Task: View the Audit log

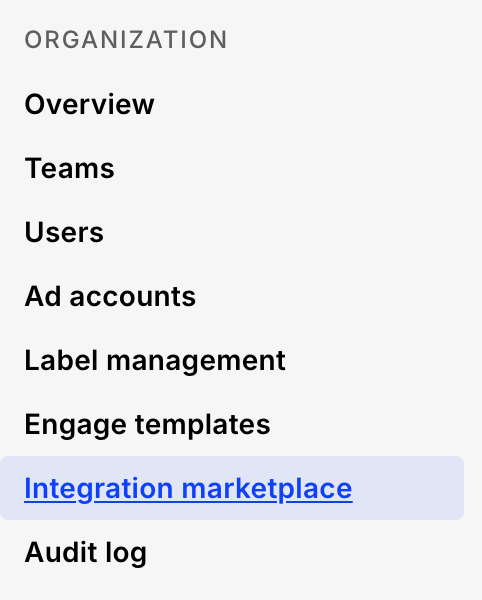Action: tap(86, 553)
